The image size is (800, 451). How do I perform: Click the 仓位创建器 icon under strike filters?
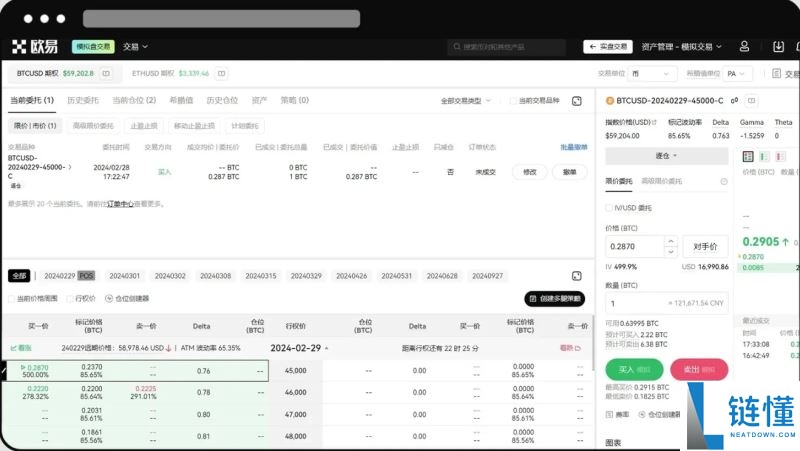(x=109, y=298)
